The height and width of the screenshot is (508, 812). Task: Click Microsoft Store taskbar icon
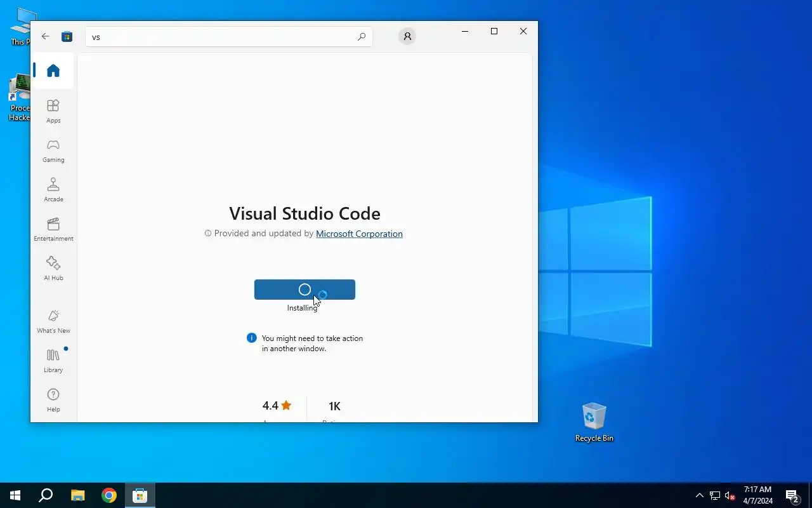tap(140, 495)
